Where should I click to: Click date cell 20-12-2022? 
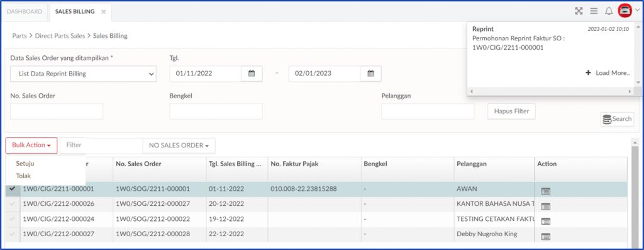click(226, 204)
